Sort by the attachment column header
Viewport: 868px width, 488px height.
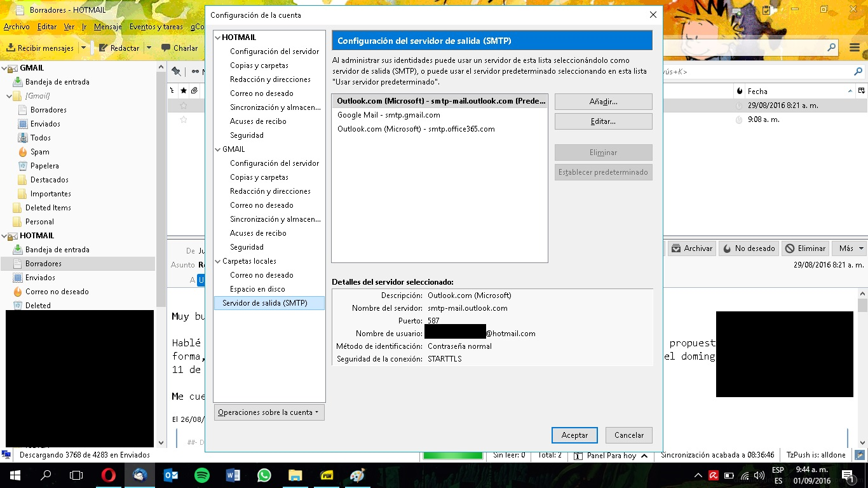click(x=194, y=91)
